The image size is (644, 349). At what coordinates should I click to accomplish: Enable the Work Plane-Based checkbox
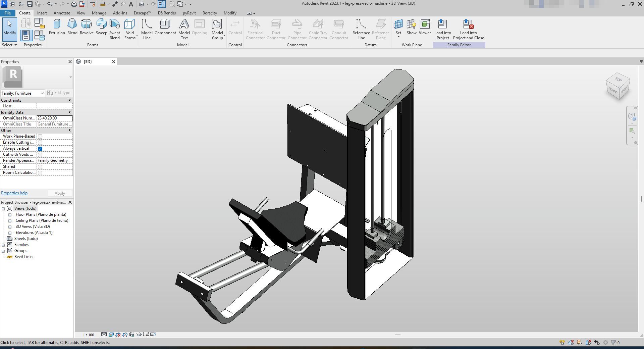point(40,137)
